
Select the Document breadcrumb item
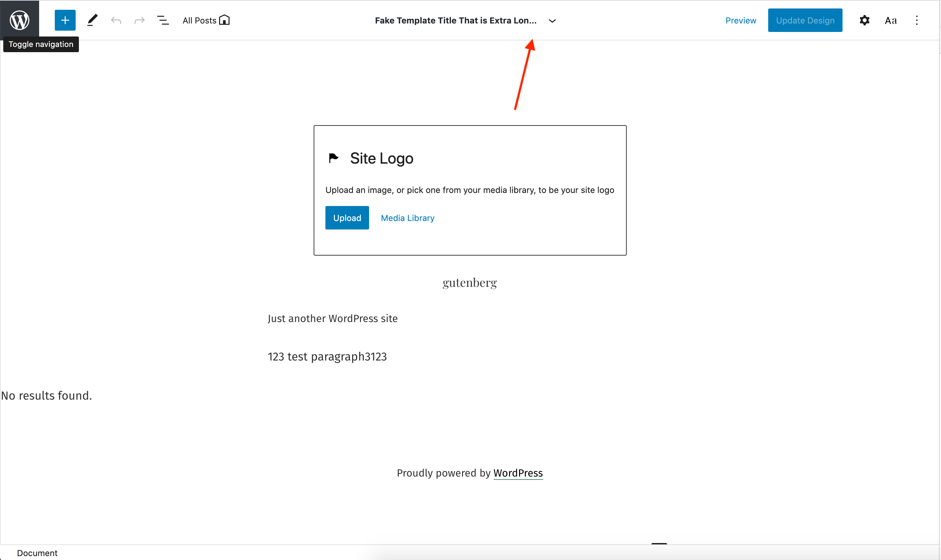pyautogui.click(x=37, y=553)
